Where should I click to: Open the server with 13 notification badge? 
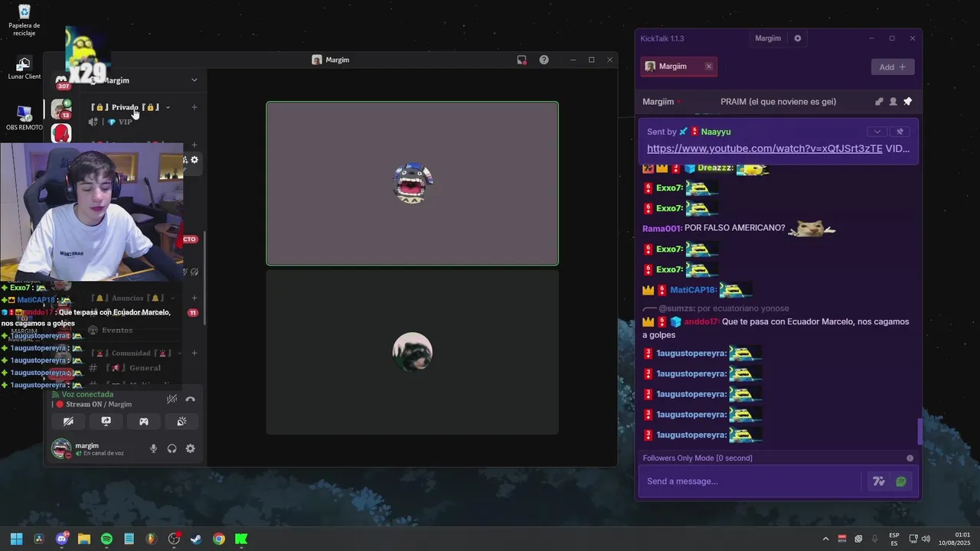[61, 109]
